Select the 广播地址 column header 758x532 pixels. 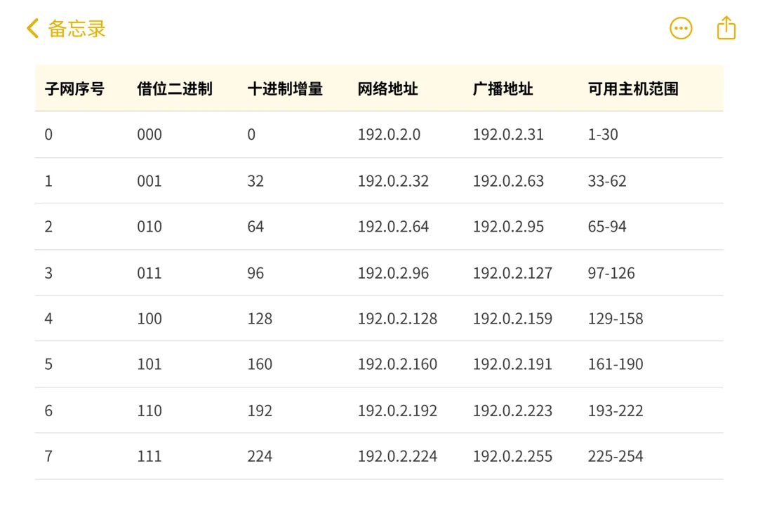click(x=503, y=89)
